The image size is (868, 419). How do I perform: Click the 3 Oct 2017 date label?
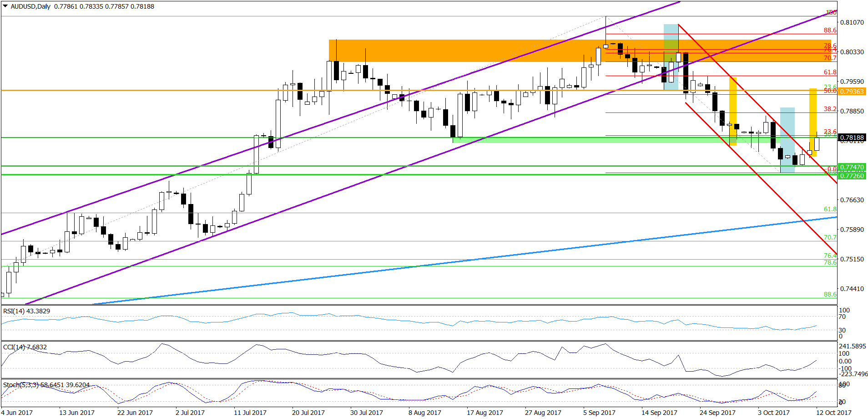tap(774, 413)
